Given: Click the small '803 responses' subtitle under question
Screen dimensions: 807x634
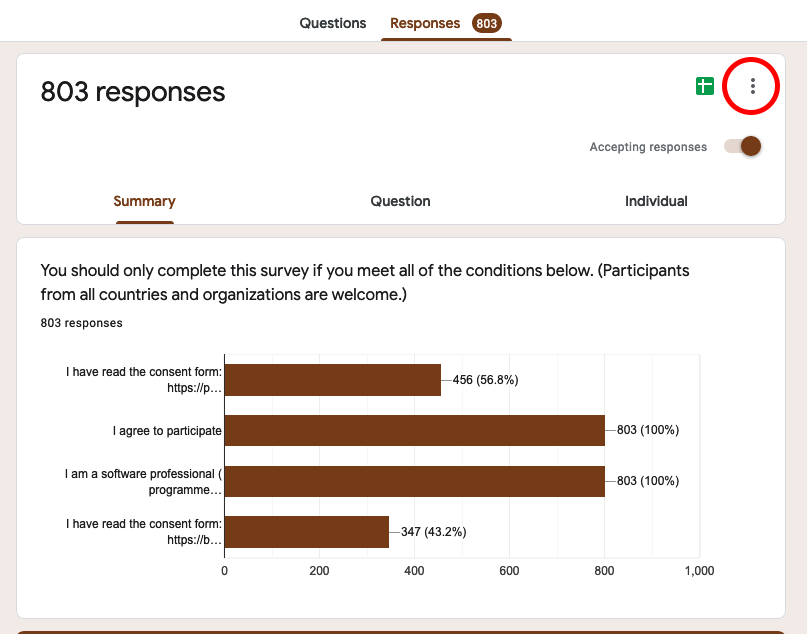Looking at the screenshot, I should [x=81, y=323].
